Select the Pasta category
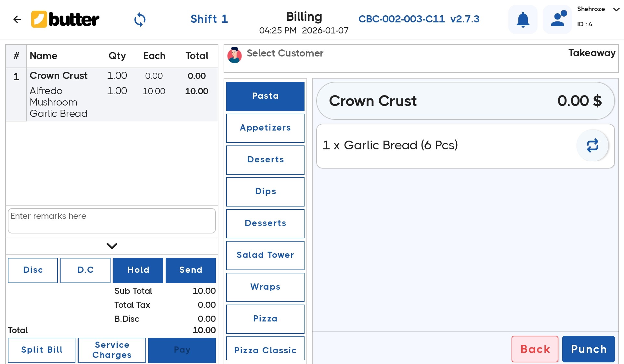This screenshot has width=624, height=364. pos(265,96)
